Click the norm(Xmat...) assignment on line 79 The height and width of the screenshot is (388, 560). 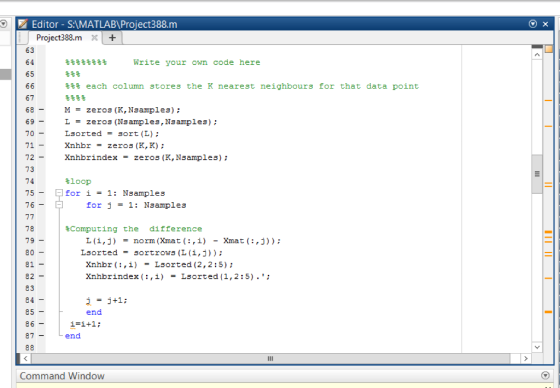click(x=183, y=241)
